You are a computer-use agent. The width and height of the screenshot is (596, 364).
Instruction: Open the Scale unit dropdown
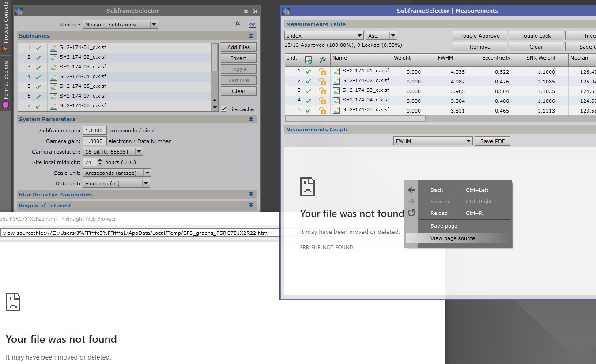click(117, 173)
